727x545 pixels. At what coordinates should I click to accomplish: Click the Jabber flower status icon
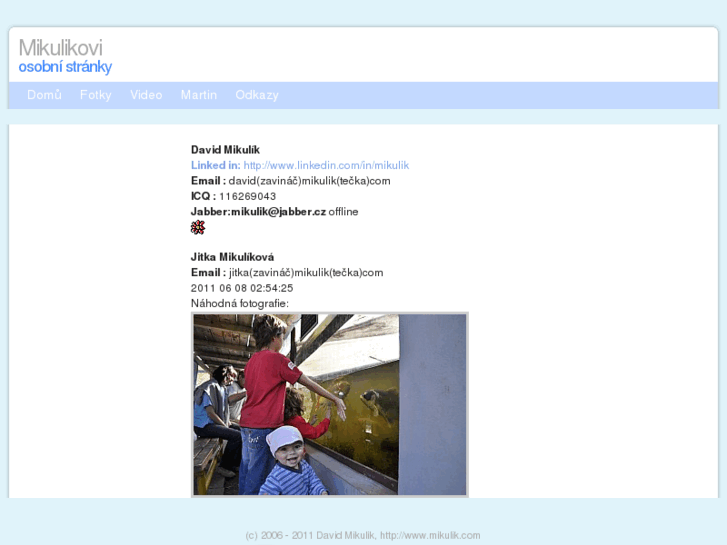click(x=198, y=227)
